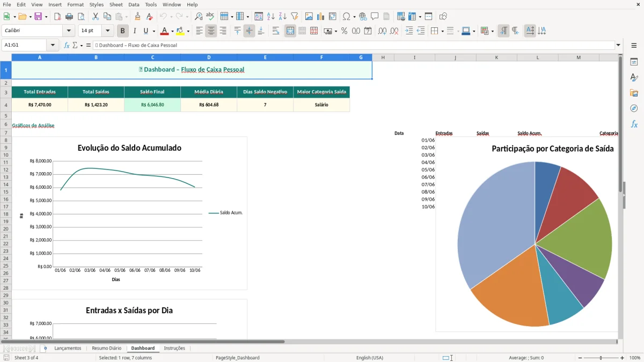Screen dimensions: 644x362
Task: Click the Cut scissors icon
Action: (x=96, y=17)
